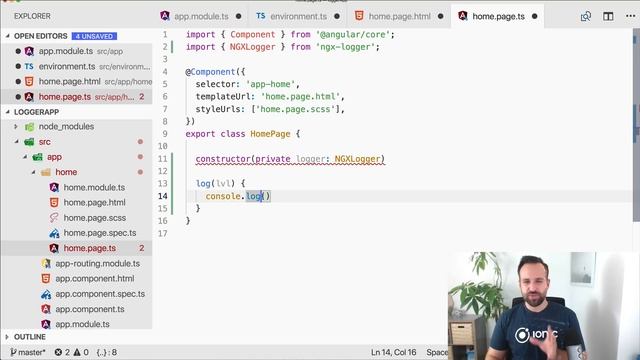Open home.page.html in home folder tree
The height and width of the screenshot is (360, 640).
tap(94, 202)
